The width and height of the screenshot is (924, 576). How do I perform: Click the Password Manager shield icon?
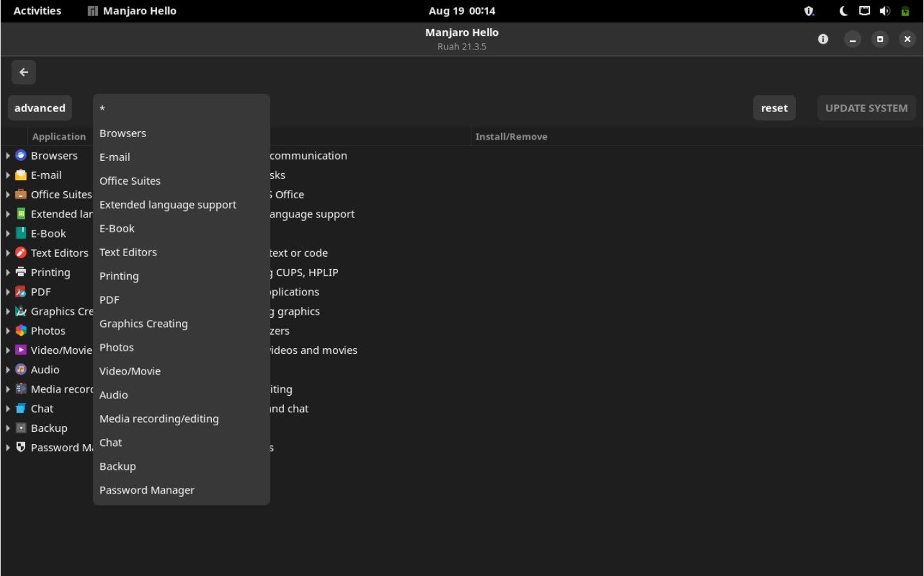[21, 447]
